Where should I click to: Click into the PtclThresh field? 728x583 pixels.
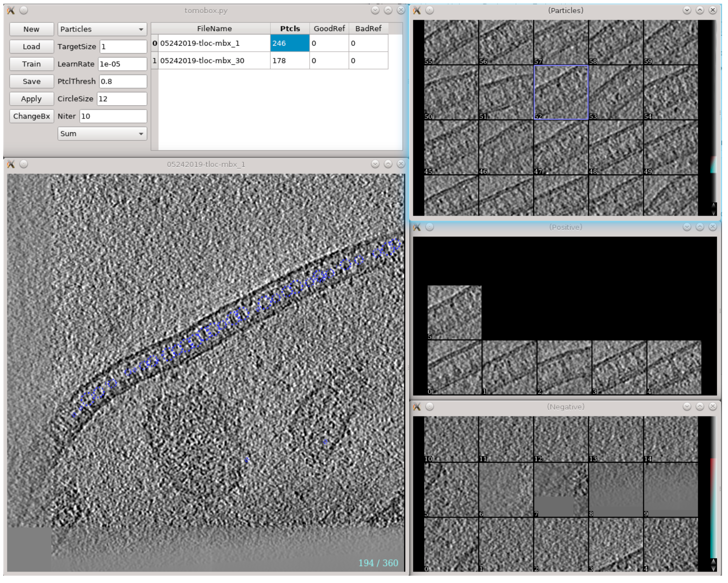[x=123, y=81]
